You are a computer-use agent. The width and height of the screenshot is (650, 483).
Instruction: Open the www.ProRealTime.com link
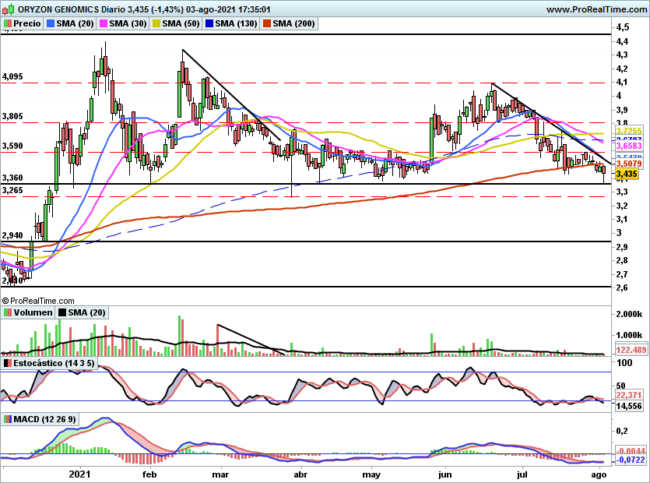point(596,9)
